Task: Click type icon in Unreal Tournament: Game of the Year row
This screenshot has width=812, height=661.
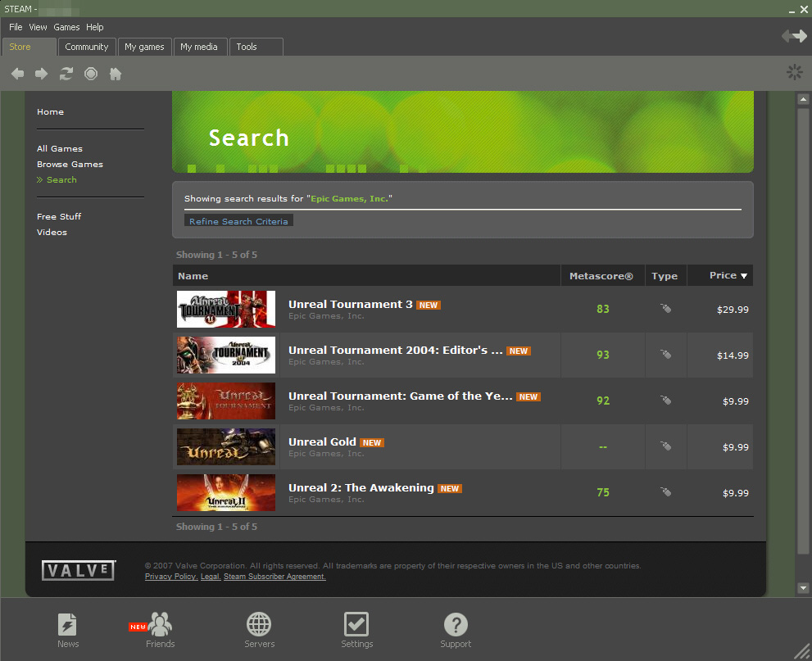Action: (x=666, y=400)
